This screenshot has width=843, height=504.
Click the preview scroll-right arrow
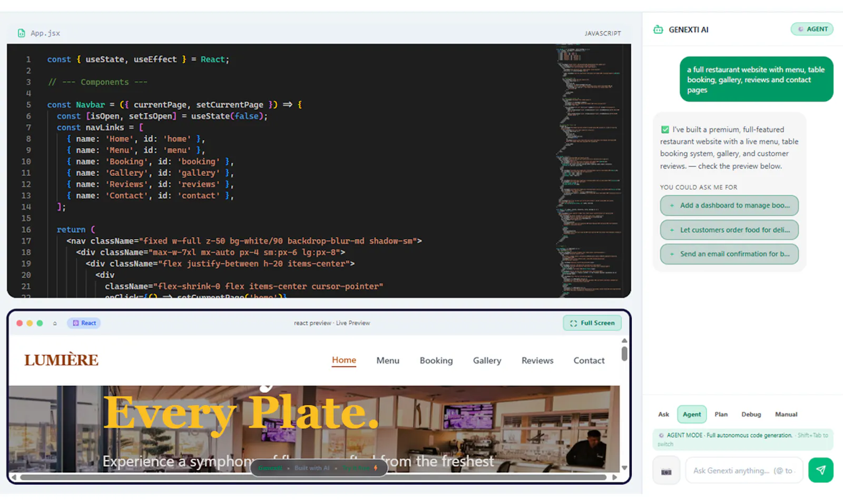[x=615, y=477]
